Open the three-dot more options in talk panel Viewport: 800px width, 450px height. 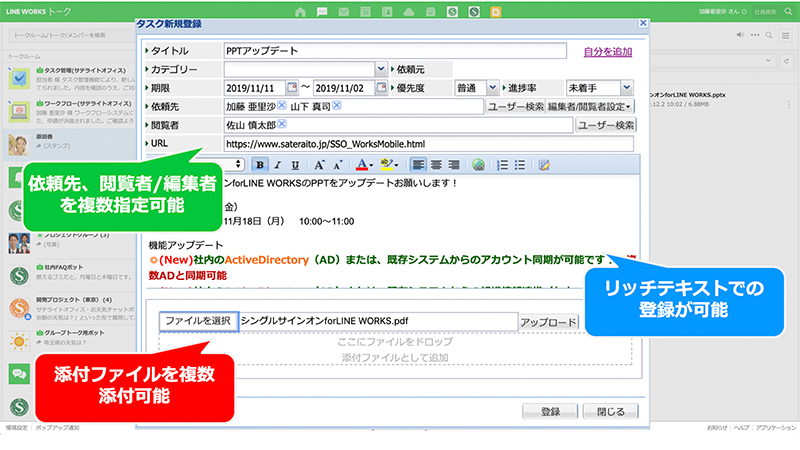point(755,35)
